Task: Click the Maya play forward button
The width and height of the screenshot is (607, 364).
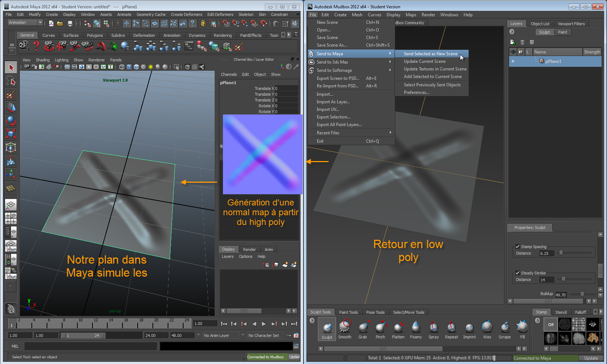Action: (x=264, y=324)
